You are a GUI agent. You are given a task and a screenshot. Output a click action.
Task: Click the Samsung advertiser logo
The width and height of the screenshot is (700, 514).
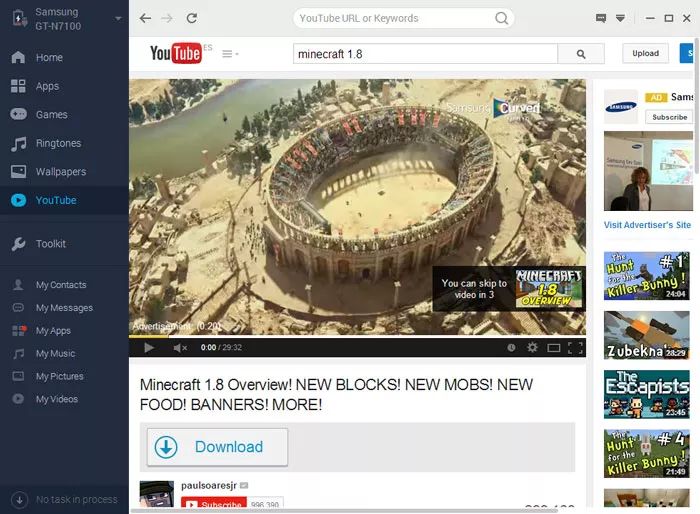click(x=621, y=107)
